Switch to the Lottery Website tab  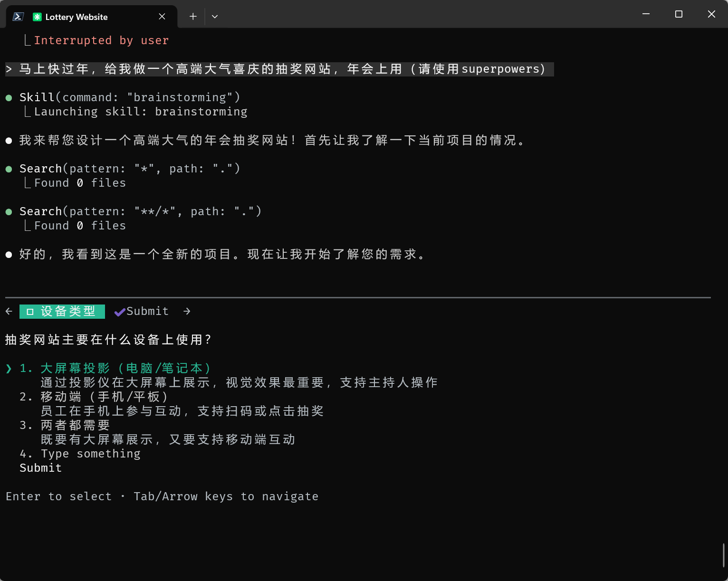tap(77, 17)
